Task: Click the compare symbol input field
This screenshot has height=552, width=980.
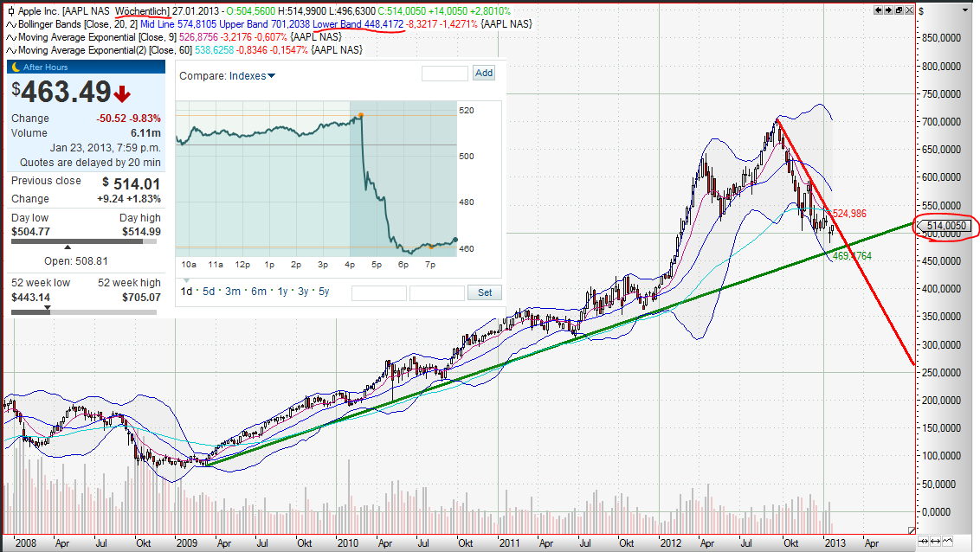Action: pos(444,73)
